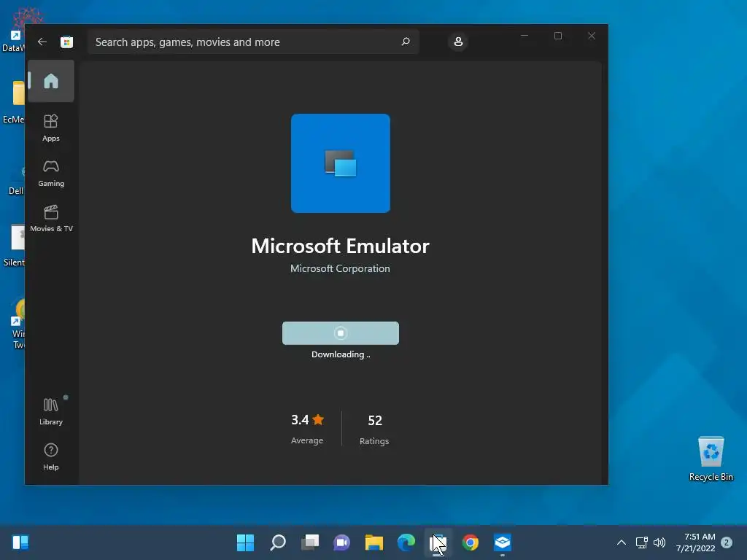Viewport: 747px width, 560px height.
Task: Switch to Gaming section in sidebar
Action: coord(51,173)
